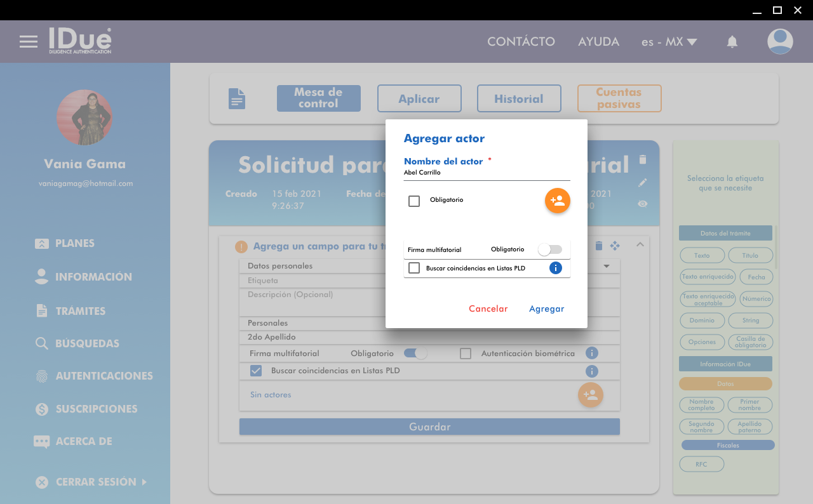Open notifications bell
The image size is (813, 504).
point(732,42)
